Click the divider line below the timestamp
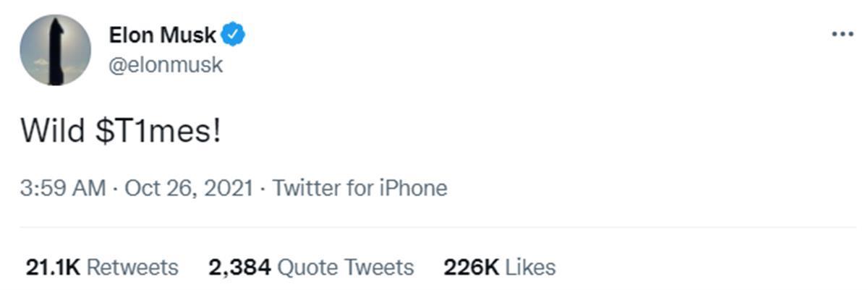The height and width of the screenshot is (290, 868). [434, 228]
